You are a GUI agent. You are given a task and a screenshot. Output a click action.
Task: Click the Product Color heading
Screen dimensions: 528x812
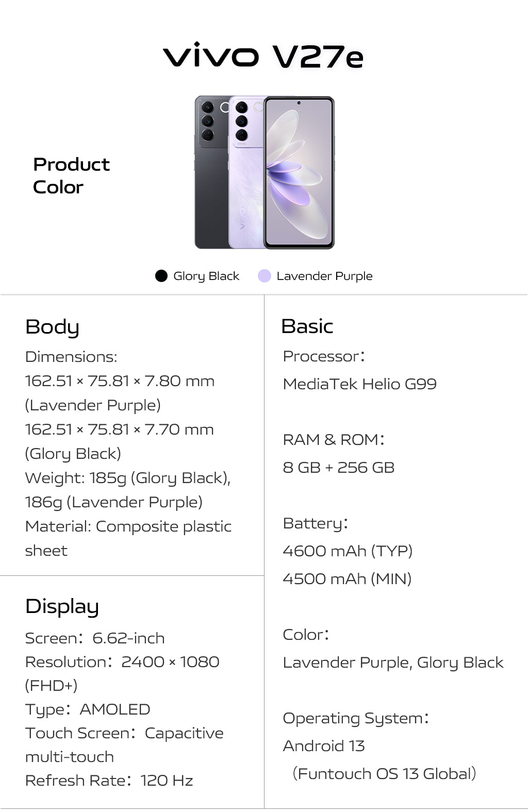tap(71, 176)
